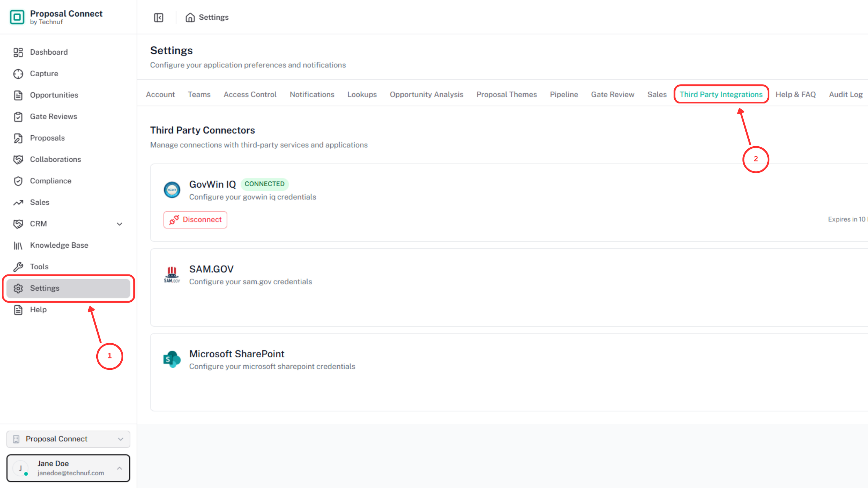Click the Jane Doe avatar circle

click(x=21, y=468)
